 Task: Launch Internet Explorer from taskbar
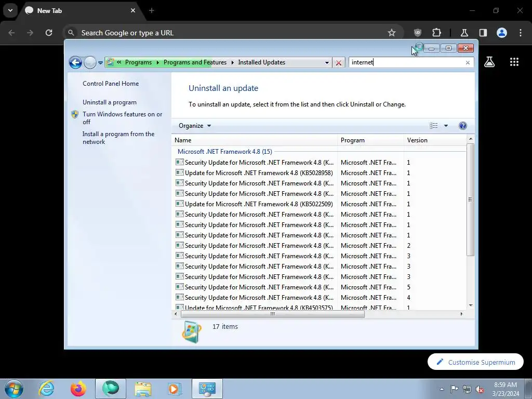pyautogui.click(x=46, y=389)
